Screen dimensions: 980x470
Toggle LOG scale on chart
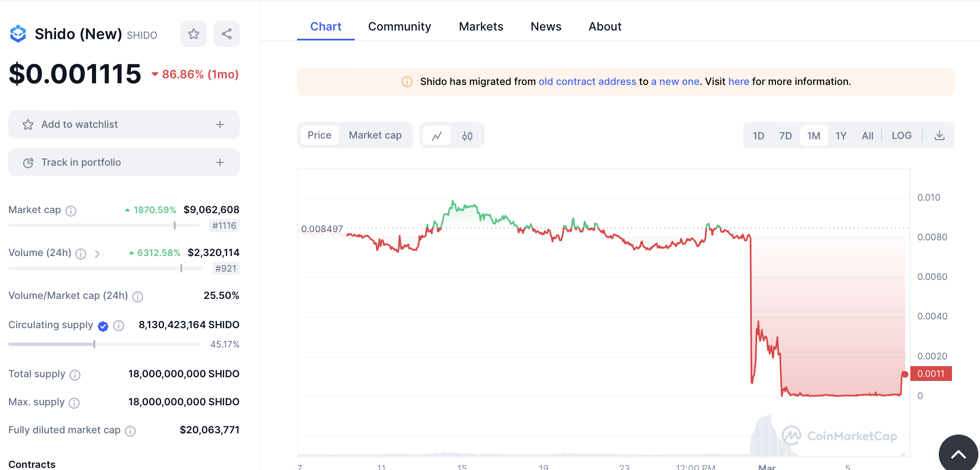[901, 136]
